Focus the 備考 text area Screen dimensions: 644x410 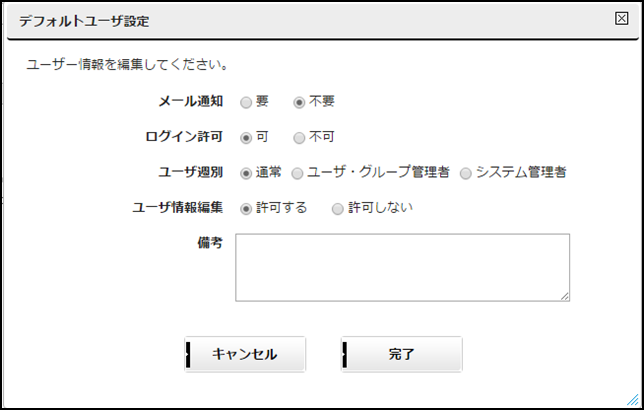click(x=402, y=267)
